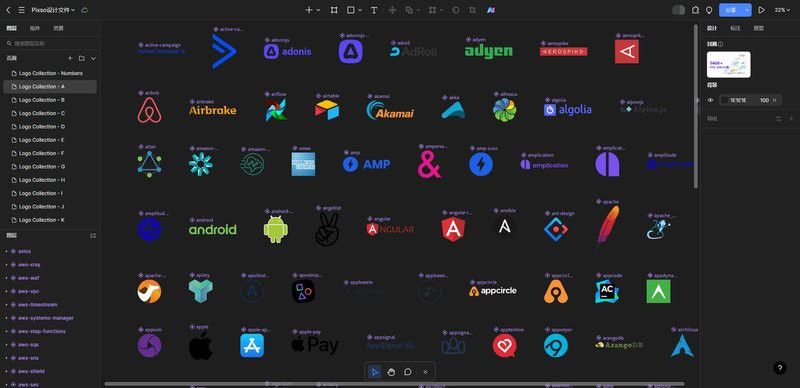The height and width of the screenshot is (388, 800).
Task: Click the vertical canvas scrollbar
Action: (x=696, y=106)
